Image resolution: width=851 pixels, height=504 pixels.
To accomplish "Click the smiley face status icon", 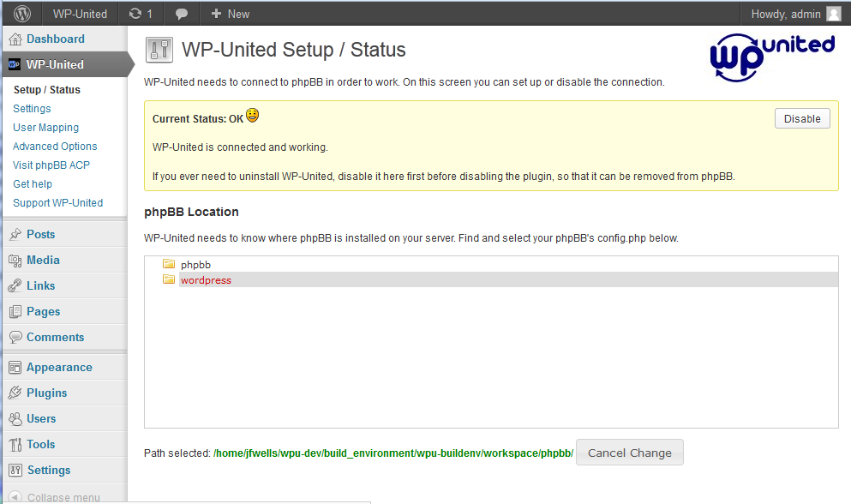I will pos(252,115).
